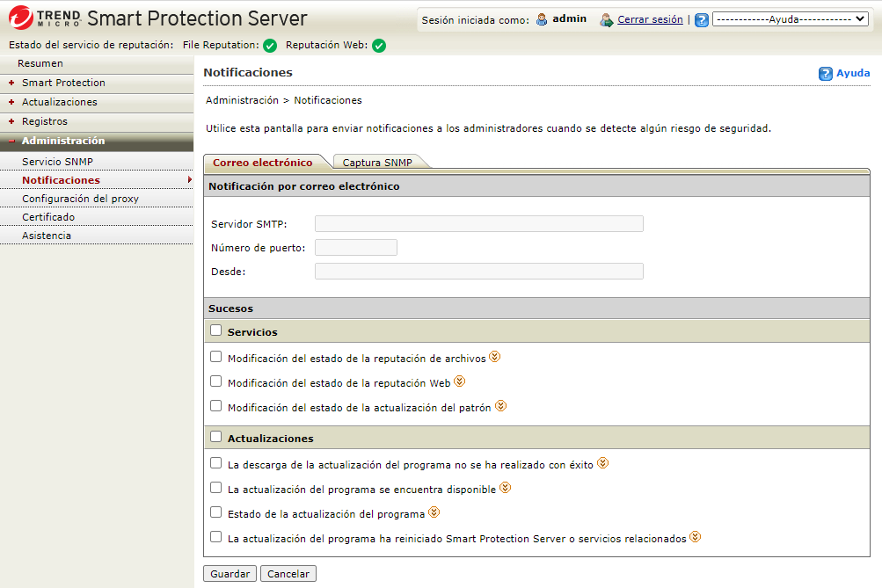Click the Reputación Web green status icon
The height and width of the screenshot is (588, 882).
(379, 46)
